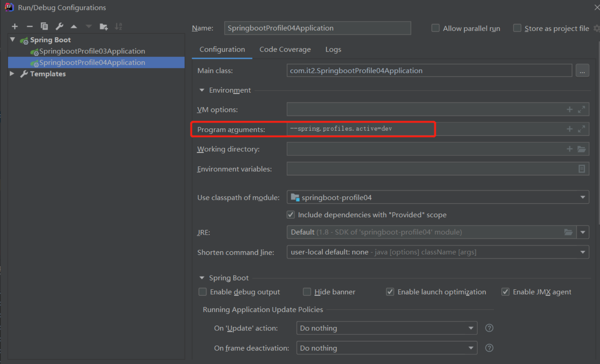Collapse the Spring Boot settings section

[202, 278]
